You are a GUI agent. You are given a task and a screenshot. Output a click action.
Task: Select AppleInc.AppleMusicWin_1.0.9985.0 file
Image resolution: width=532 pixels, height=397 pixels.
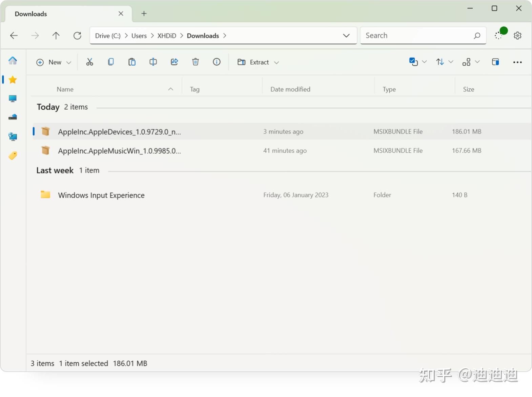coord(282,150)
